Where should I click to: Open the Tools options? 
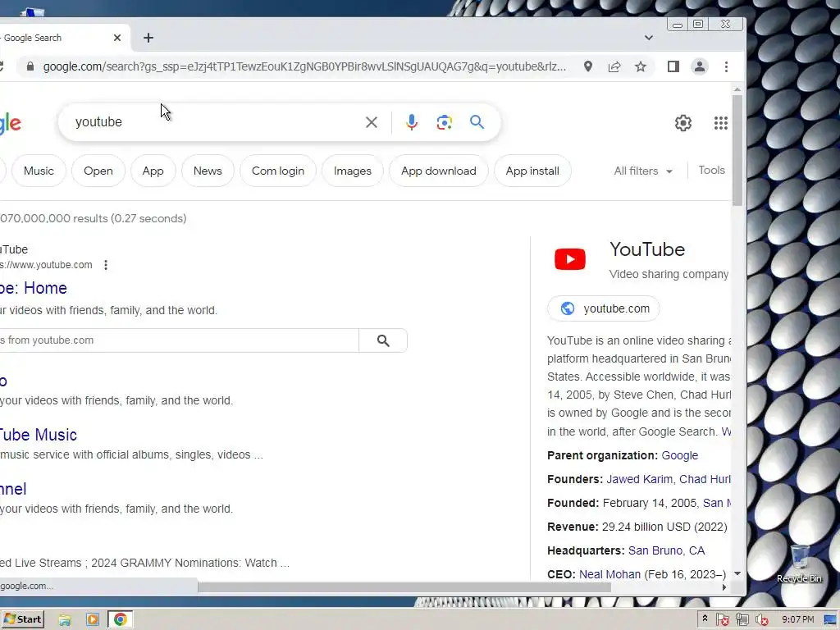pyautogui.click(x=711, y=171)
